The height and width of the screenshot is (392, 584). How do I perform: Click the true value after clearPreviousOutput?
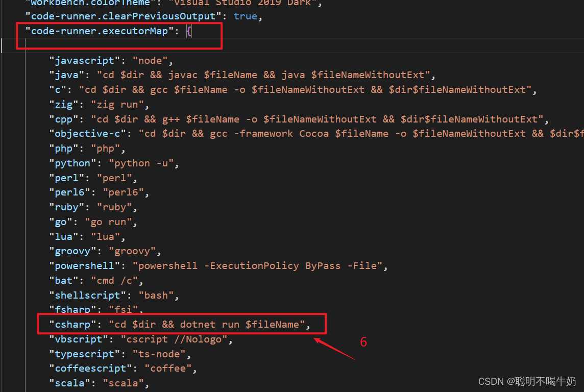(x=245, y=16)
